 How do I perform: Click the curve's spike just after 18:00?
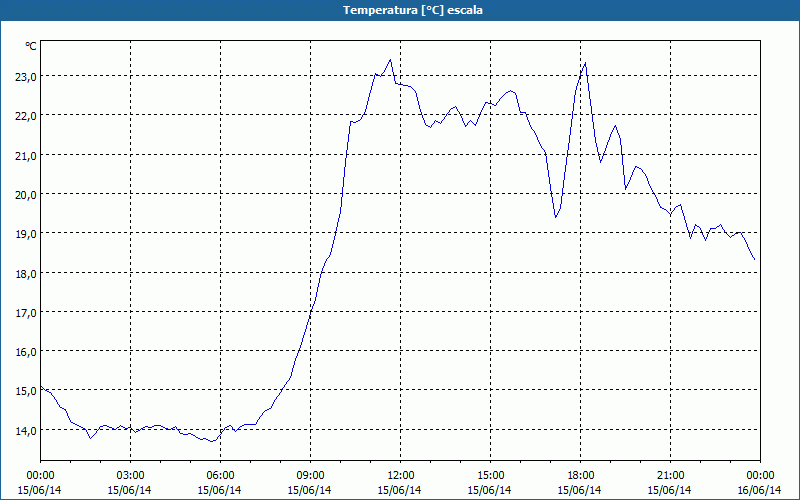[x=585, y=63]
